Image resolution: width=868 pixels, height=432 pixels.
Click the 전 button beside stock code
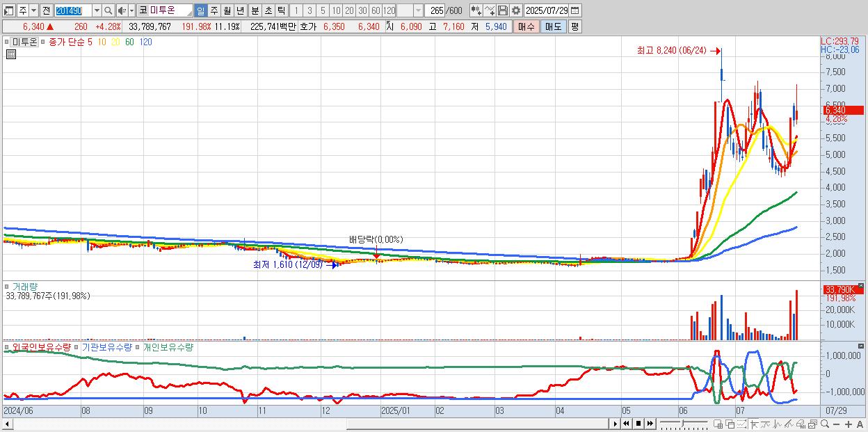(x=46, y=10)
